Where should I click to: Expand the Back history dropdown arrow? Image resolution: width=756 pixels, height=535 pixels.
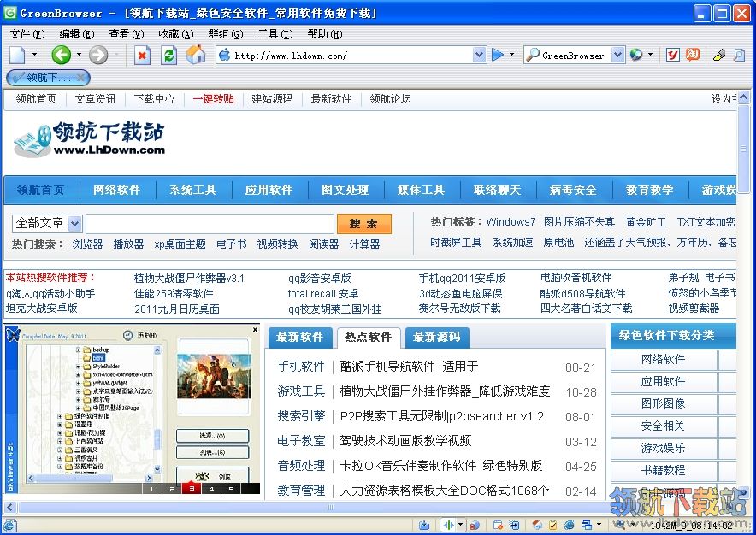click(79, 55)
